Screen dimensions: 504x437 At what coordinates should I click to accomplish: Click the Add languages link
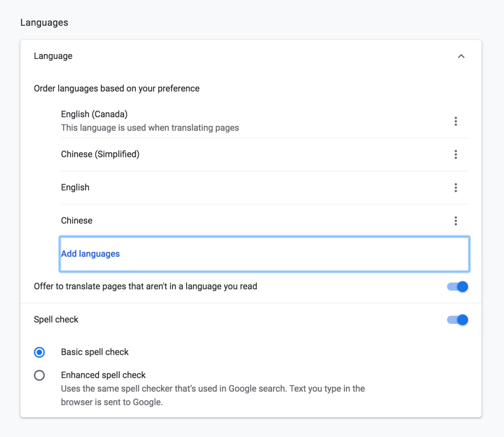(x=91, y=254)
